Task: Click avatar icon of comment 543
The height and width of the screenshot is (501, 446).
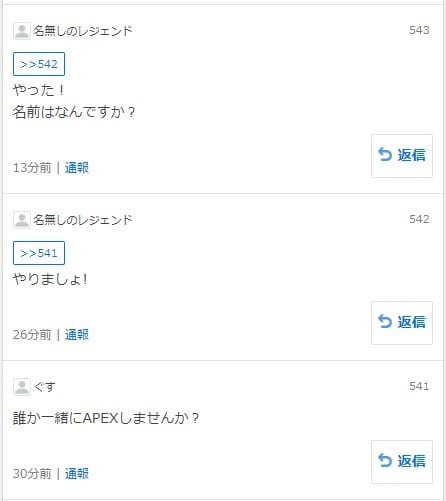Action: point(22,31)
